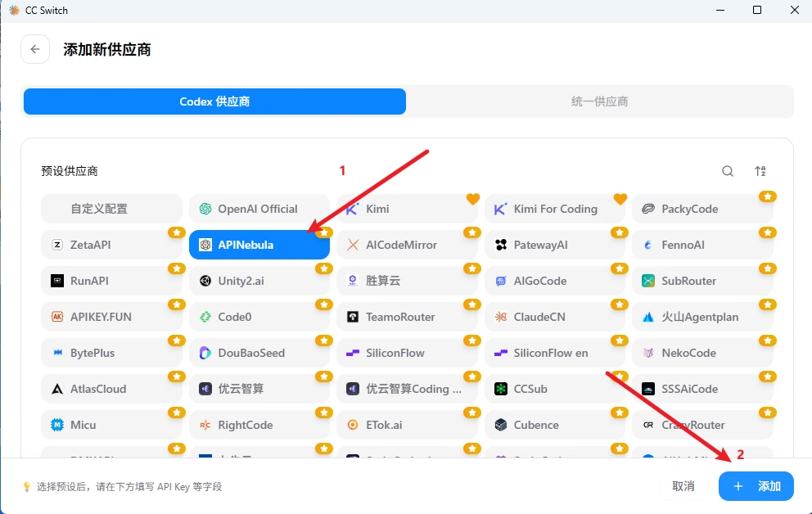This screenshot has height=514, width=812.
Task: Click the 添加 button
Action: (x=756, y=486)
